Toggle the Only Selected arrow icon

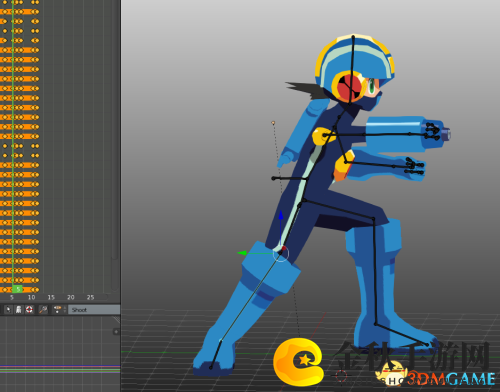(x=8, y=310)
